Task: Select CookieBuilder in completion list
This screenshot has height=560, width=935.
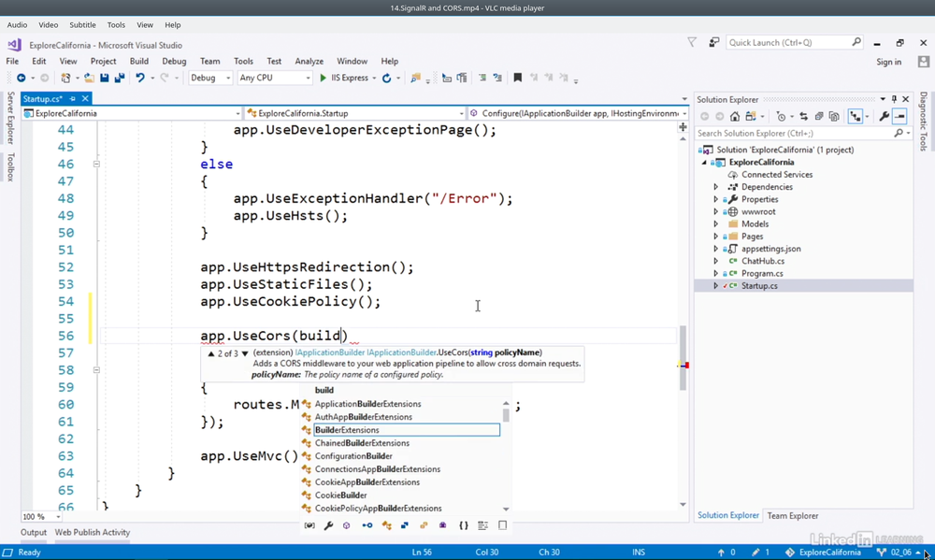Action: click(341, 495)
